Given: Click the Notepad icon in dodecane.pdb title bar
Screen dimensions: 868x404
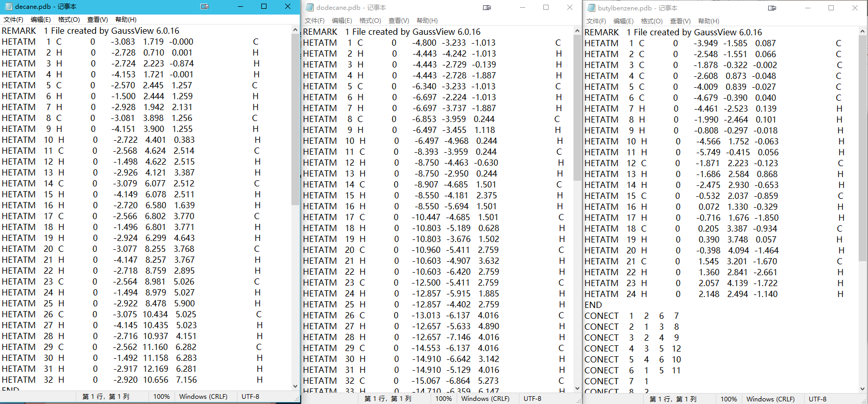Looking at the screenshot, I should click(310, 7).
